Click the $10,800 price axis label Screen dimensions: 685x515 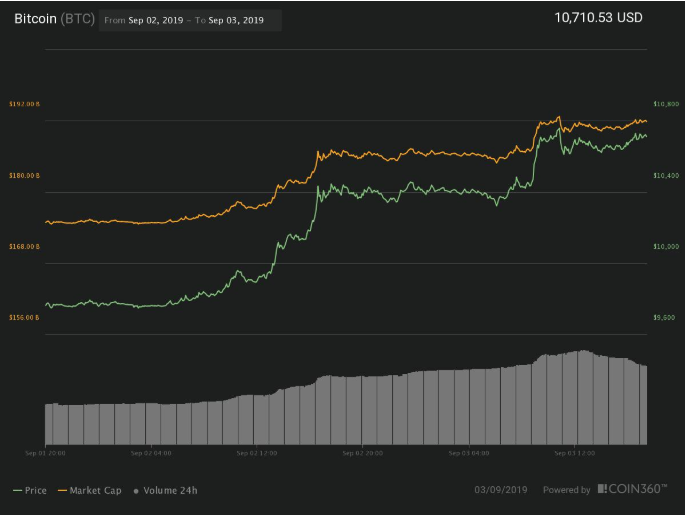pyautogui.click(x=666, y=104)
